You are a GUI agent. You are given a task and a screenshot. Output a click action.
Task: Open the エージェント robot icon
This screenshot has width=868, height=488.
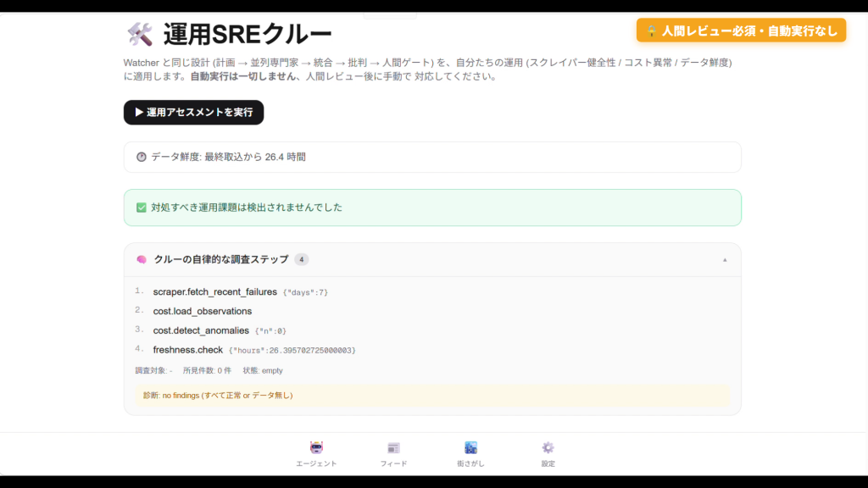coord(317,447)
